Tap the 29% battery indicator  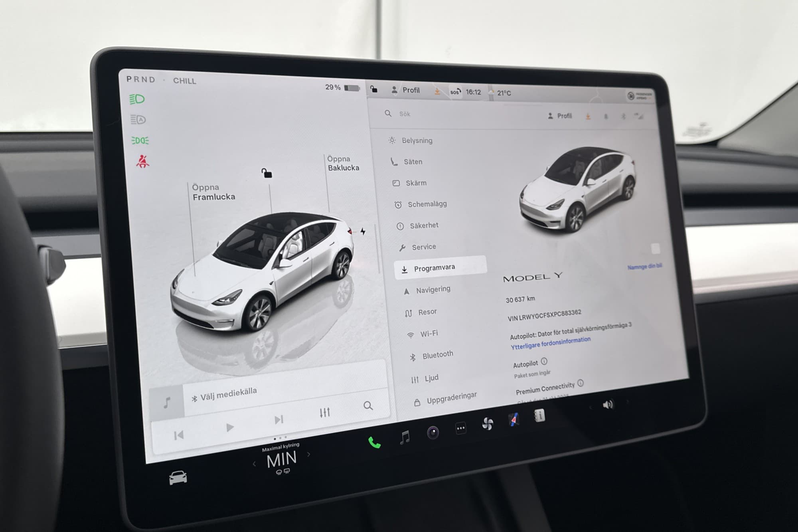342,87
